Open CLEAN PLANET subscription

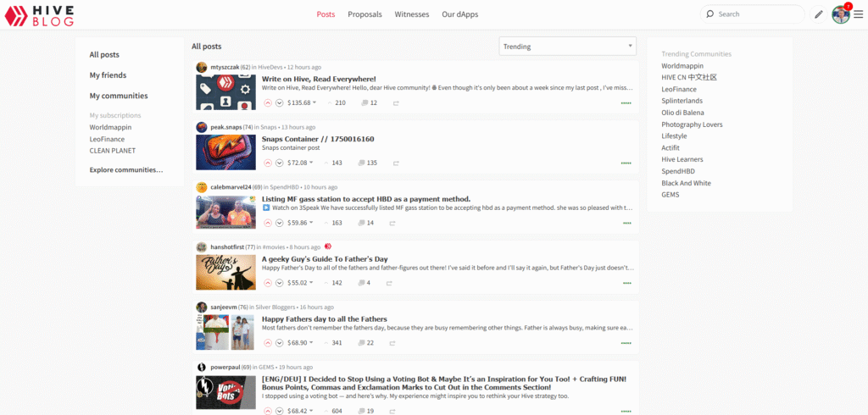tap(113, 151)
